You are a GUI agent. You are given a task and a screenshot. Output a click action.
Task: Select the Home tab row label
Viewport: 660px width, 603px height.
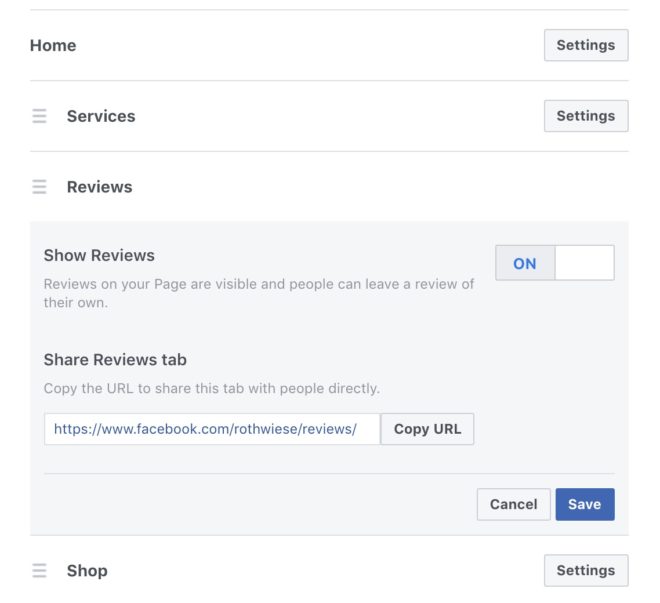point(53,45)
